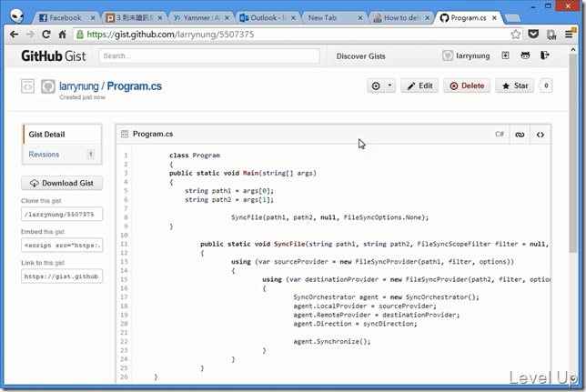
Task: Go back with the browser back arrow
Action: [14, 35]
